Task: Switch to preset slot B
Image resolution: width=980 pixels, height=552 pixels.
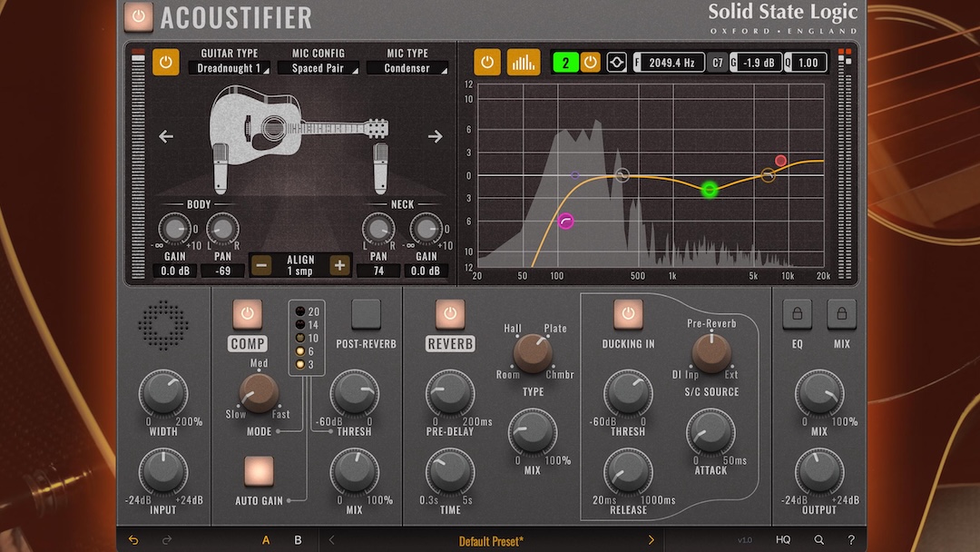Action: pyautogui.click(x=298, y=539)
